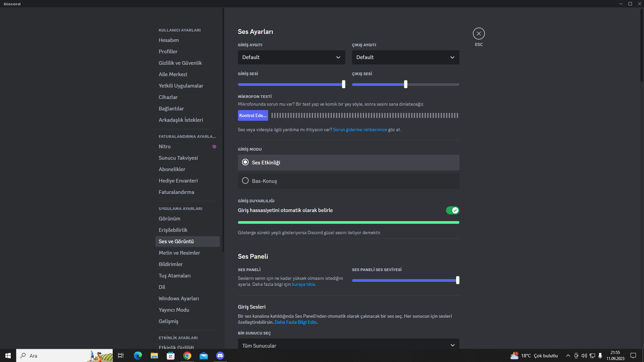
Task: Select the Ses Etkinliği input mode
Action: (x=348, y=162)
